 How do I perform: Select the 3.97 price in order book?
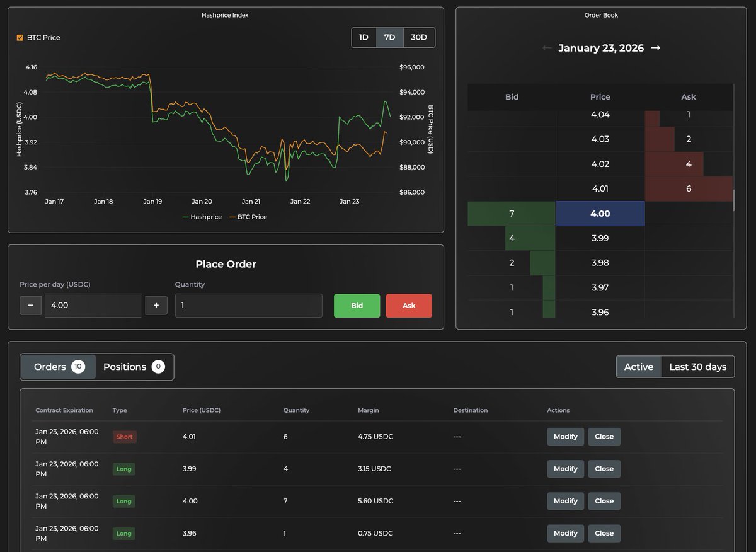600,287
